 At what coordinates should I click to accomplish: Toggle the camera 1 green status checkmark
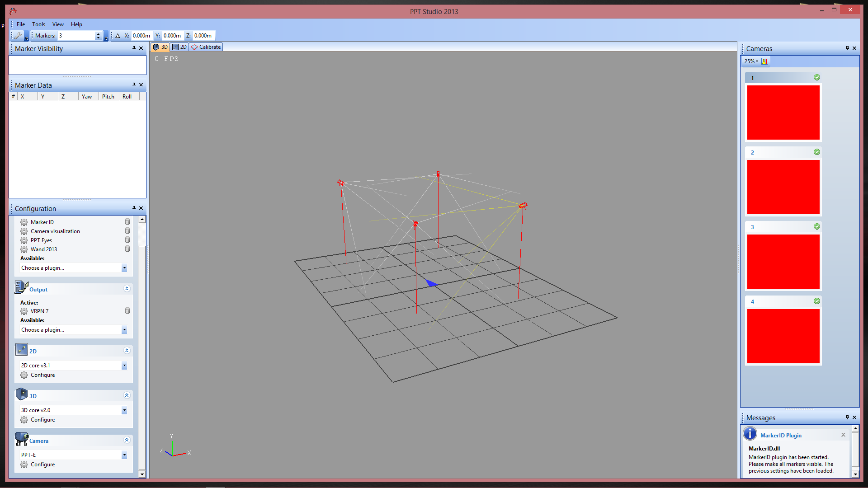[817, 78]
